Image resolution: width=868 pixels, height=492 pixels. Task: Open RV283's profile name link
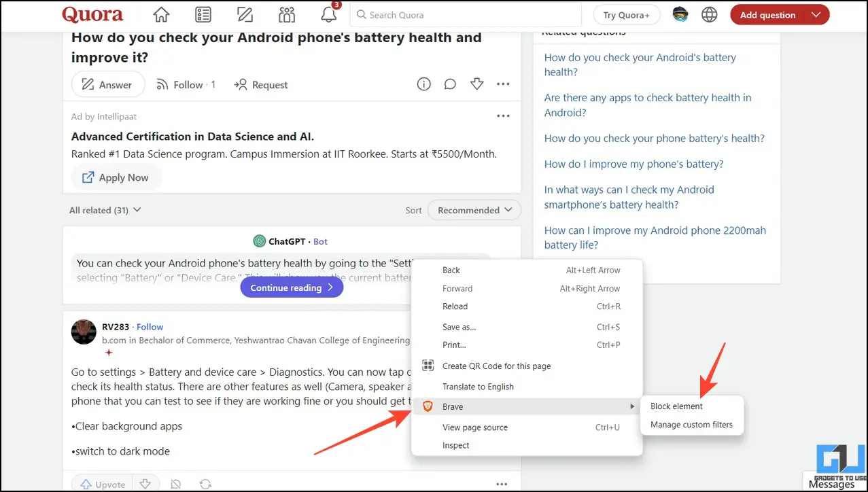pyautogui.click(x=116, y=327)
